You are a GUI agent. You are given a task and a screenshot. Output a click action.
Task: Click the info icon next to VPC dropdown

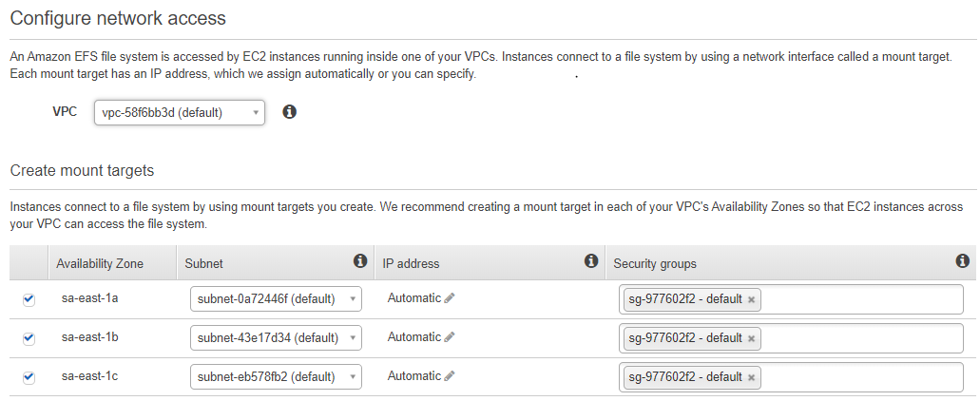(x=289, y=112)
